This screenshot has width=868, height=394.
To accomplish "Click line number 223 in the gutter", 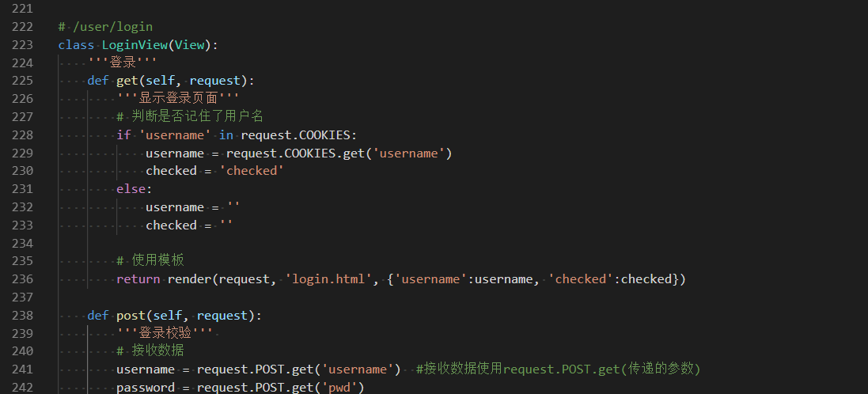I will coord(22,45).
